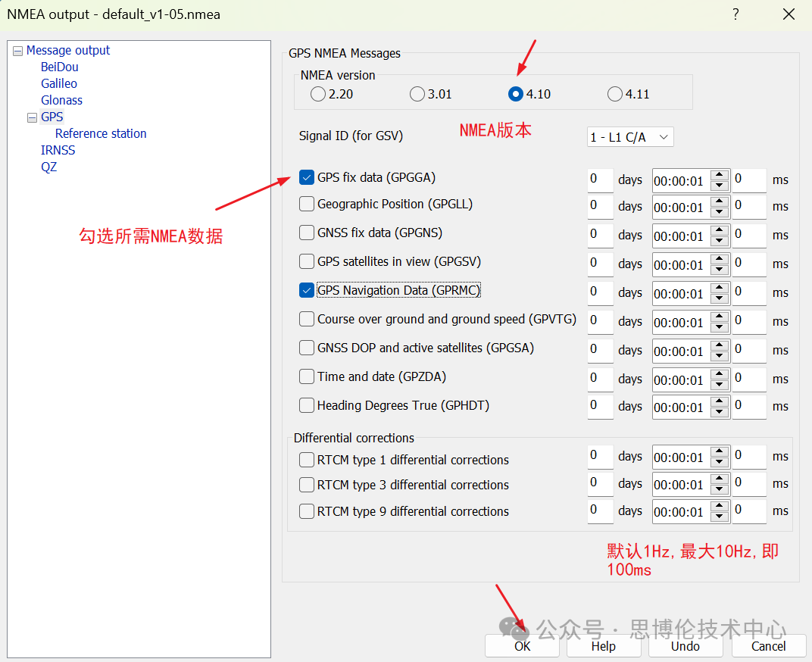Select NMEA version 4.11
Viewport: 812px width, 662px height.
coord(615,94)
